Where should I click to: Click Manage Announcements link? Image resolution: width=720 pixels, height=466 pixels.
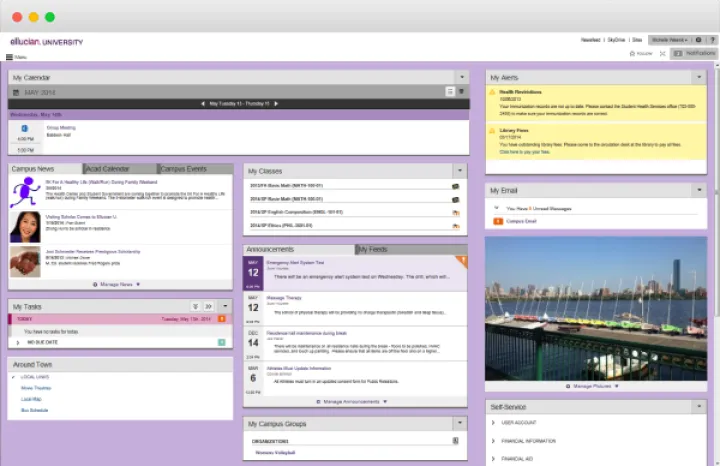[355, 401]
